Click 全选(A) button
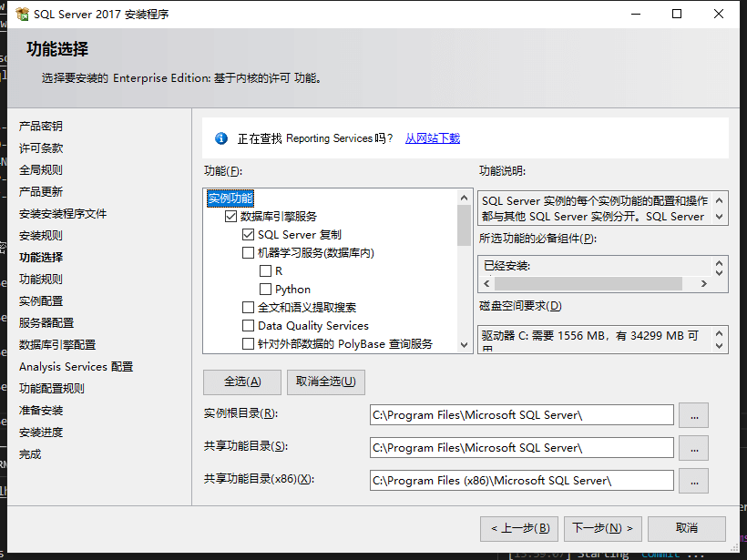747x560 pixels. (x=242, y=382)
